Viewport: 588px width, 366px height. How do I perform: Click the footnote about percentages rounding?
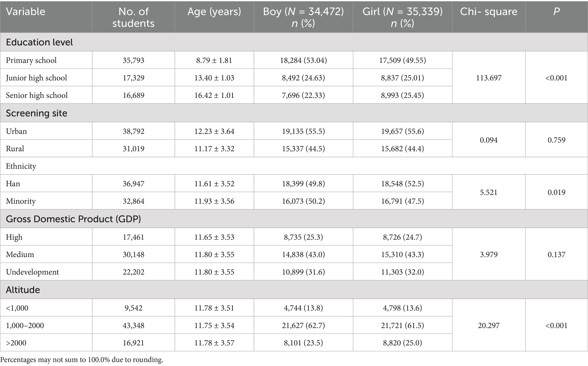[82, 360]
